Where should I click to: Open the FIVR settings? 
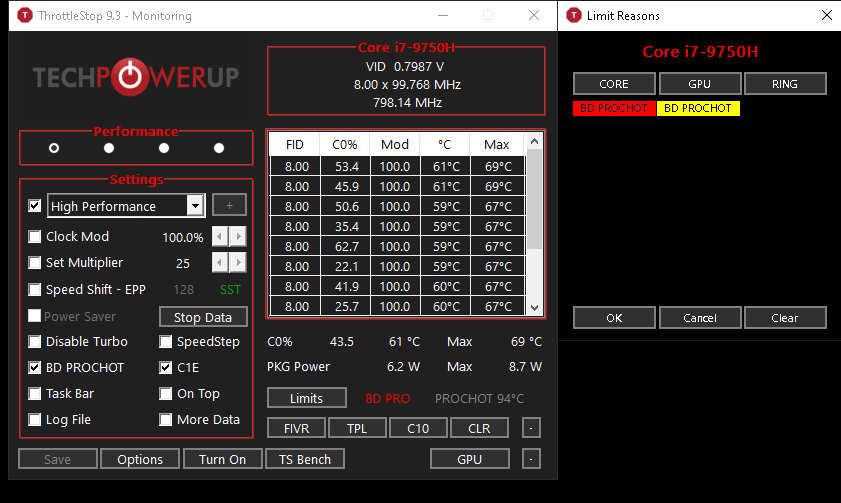297,428
